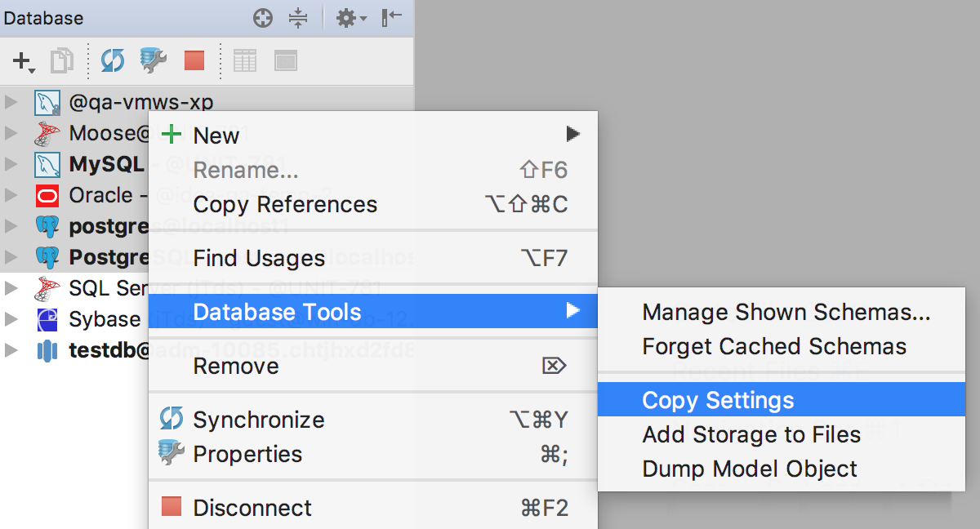Select the @qa-vmws-xp MySQL icon

tap(47, 103)
